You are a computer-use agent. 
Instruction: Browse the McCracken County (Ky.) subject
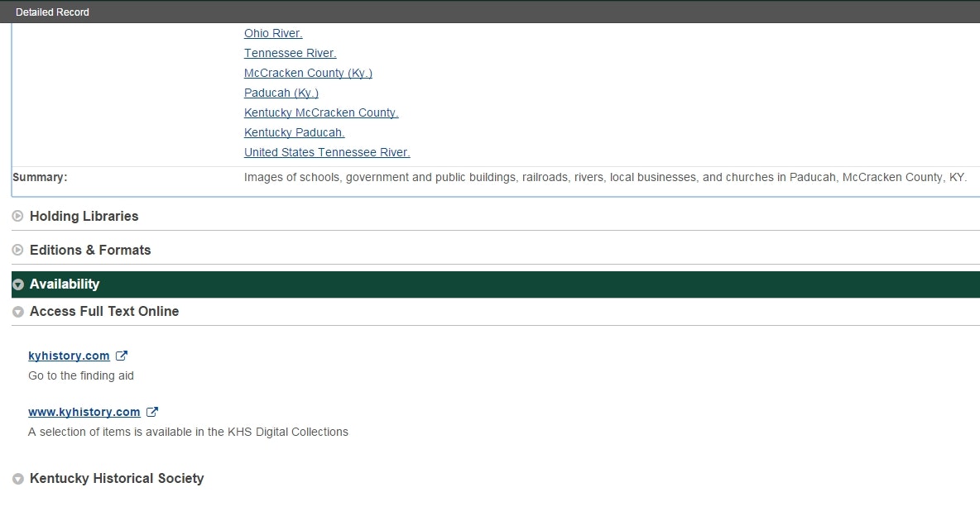(x=308, y=74)
